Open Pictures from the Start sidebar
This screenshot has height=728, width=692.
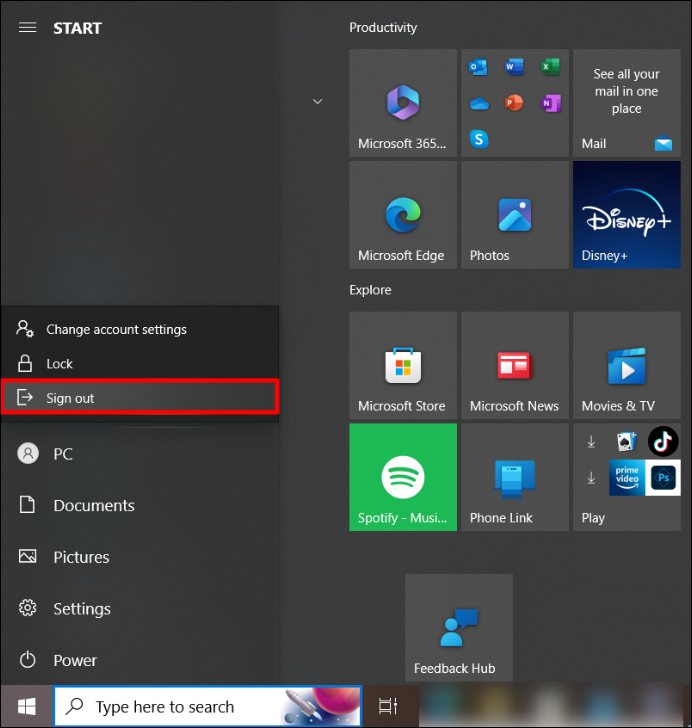point(139,557)
